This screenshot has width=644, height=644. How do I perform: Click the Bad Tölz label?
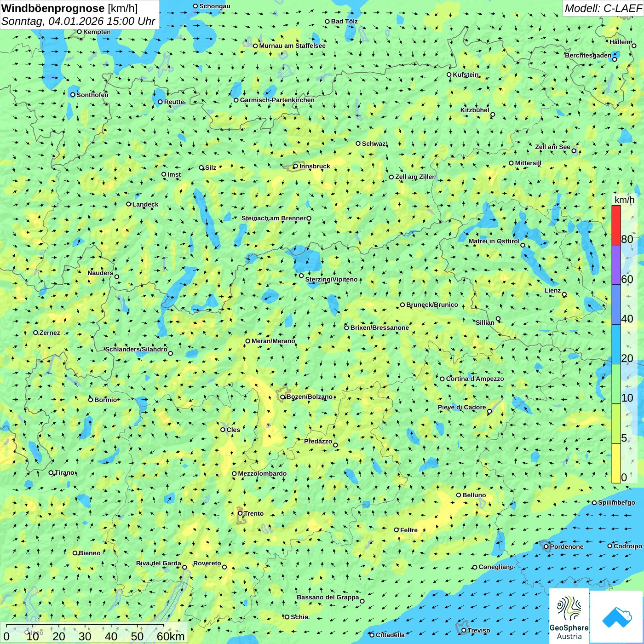pyautogui.click(x=344, y=21)
